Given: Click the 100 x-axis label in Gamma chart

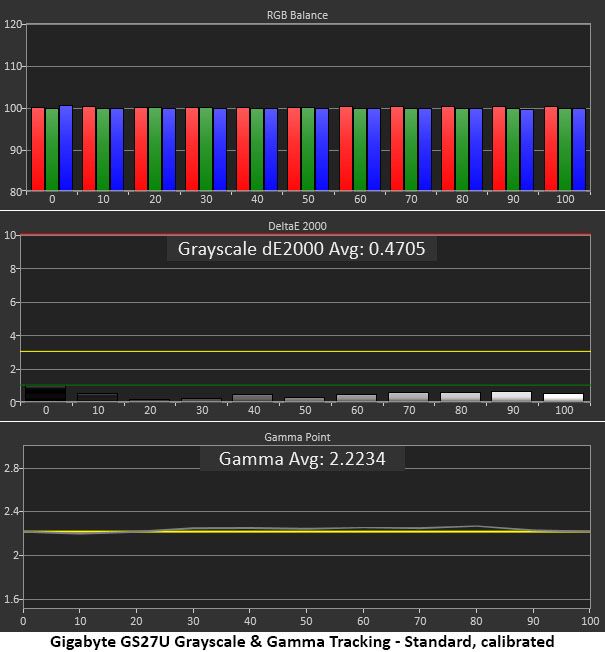Looking at the screenshot, I should (x=590, y=622).
